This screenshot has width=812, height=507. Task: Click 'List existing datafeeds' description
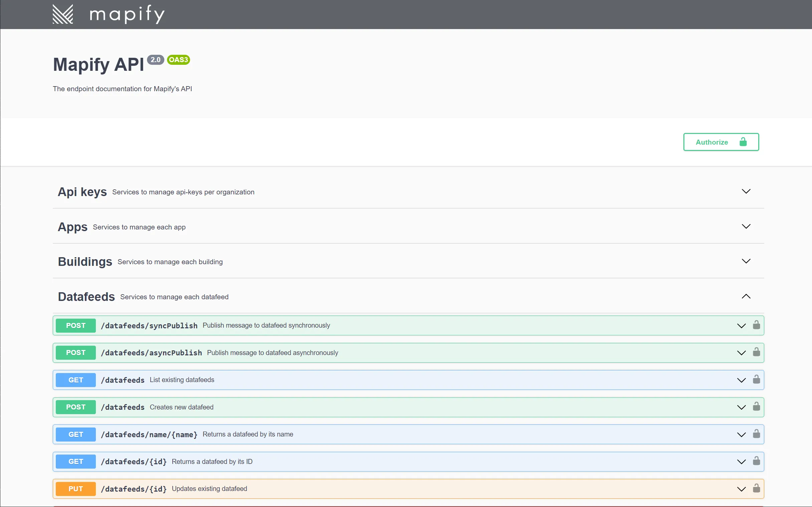point(182,379)
